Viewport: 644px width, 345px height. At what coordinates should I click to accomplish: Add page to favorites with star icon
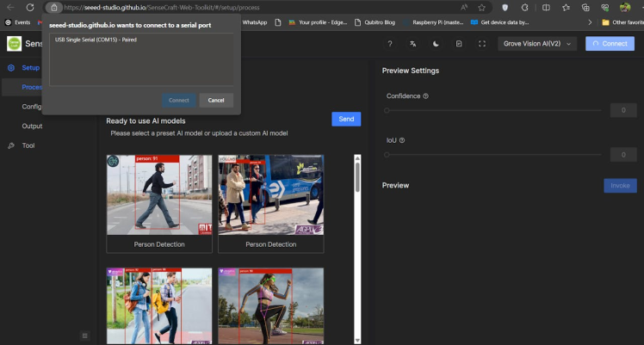[482, 7]
